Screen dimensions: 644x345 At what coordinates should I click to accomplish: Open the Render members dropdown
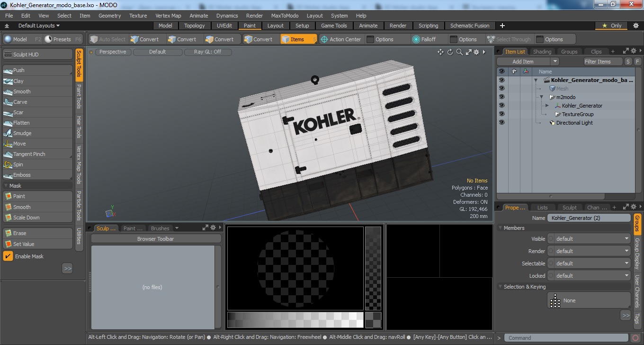pyautogui.click(x=589, y=251)
